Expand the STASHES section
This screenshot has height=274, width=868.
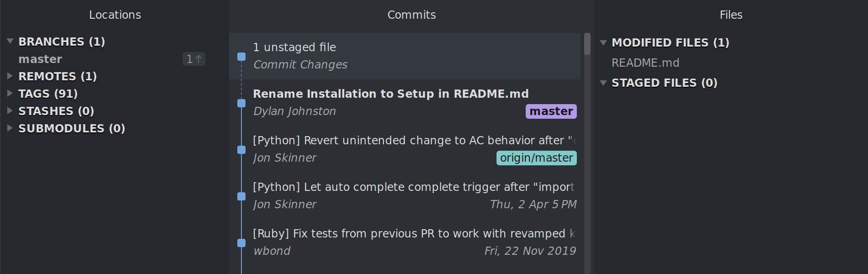click(10, 111)
